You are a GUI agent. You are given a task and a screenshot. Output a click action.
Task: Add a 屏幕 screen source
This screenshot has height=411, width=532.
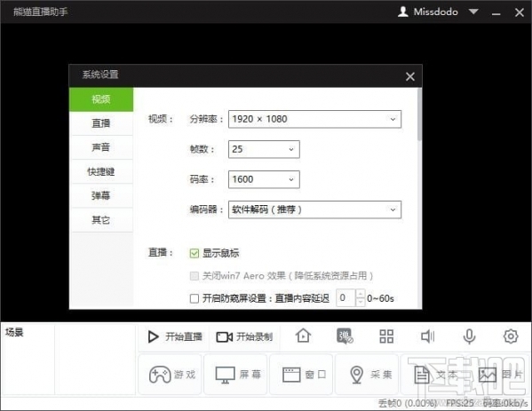pyautogui.click(x=236, y=375)
